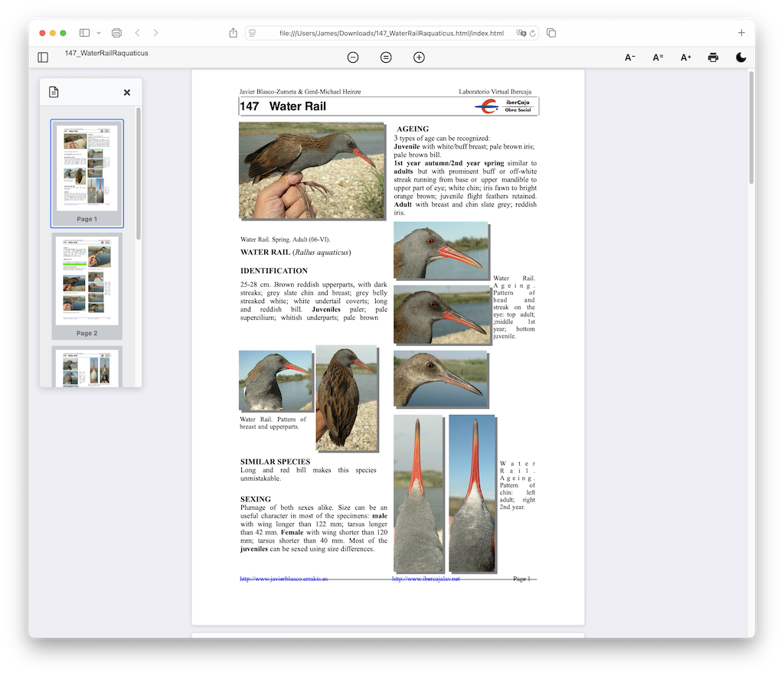
Task: Click the zoom in plus button
Action: (419, 57)
